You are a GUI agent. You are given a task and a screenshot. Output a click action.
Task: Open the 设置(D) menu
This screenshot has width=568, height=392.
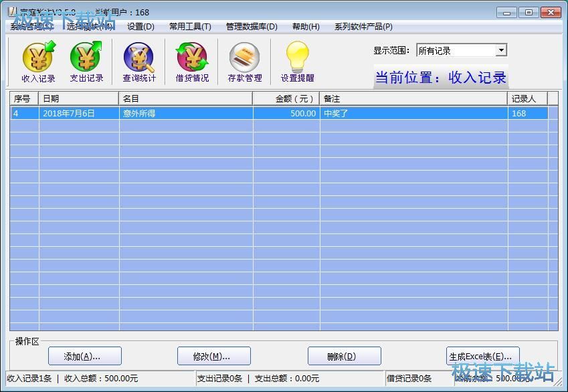point(140,27)
